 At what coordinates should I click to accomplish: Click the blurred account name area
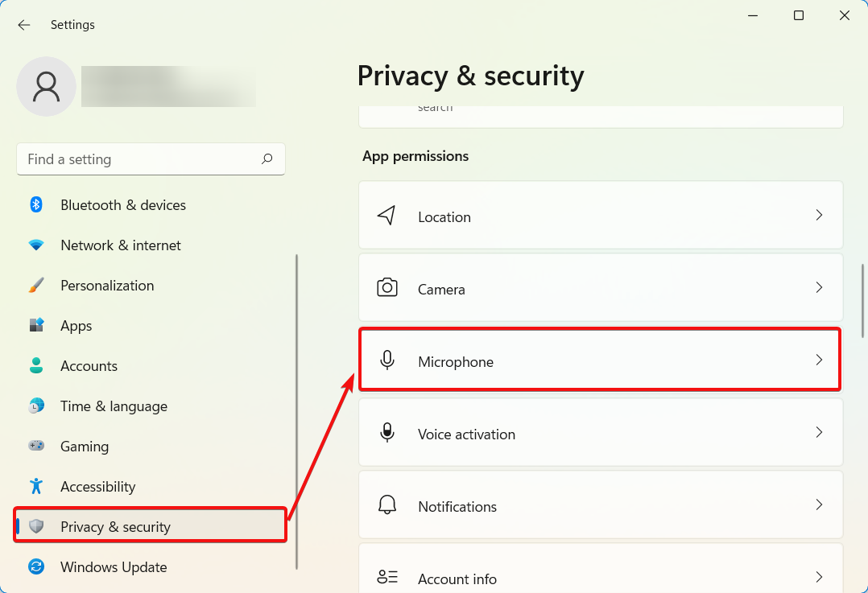click(x=168, y=86)
